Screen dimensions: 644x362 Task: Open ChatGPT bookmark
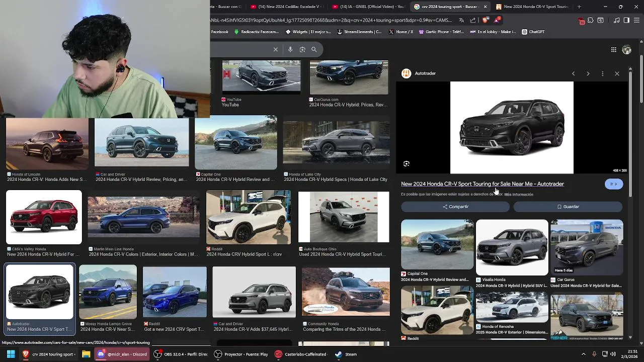click(533, 32)
